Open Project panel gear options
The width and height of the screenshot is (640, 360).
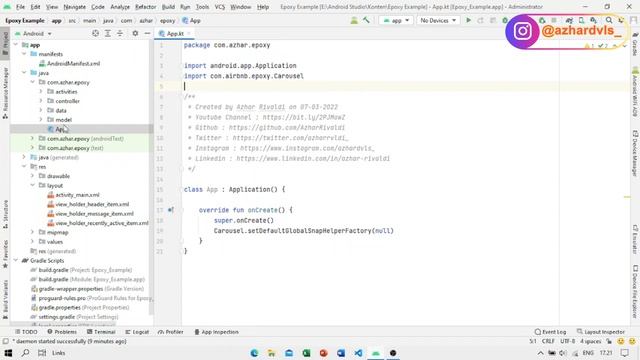[135, 33]
